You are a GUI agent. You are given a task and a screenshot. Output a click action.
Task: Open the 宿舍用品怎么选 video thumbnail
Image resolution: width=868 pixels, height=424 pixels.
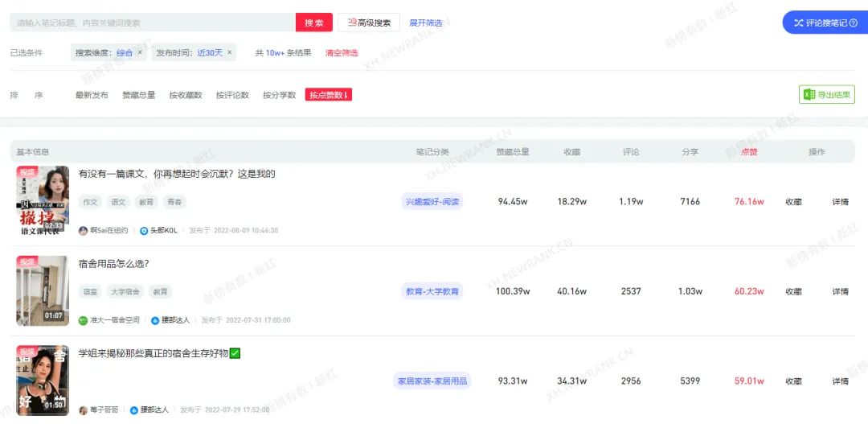[43, 290]
